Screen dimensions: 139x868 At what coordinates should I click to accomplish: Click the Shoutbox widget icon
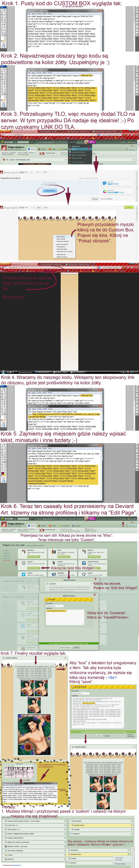point(54,574)
